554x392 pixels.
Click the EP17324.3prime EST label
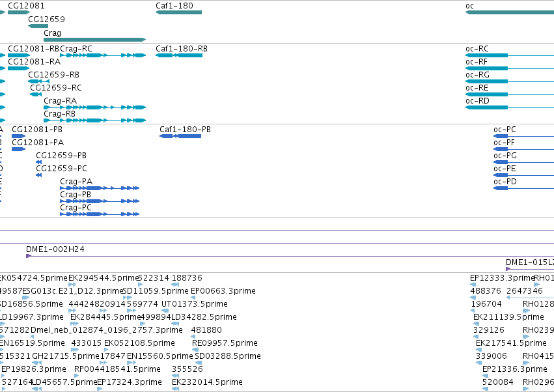tap(130, 382)
